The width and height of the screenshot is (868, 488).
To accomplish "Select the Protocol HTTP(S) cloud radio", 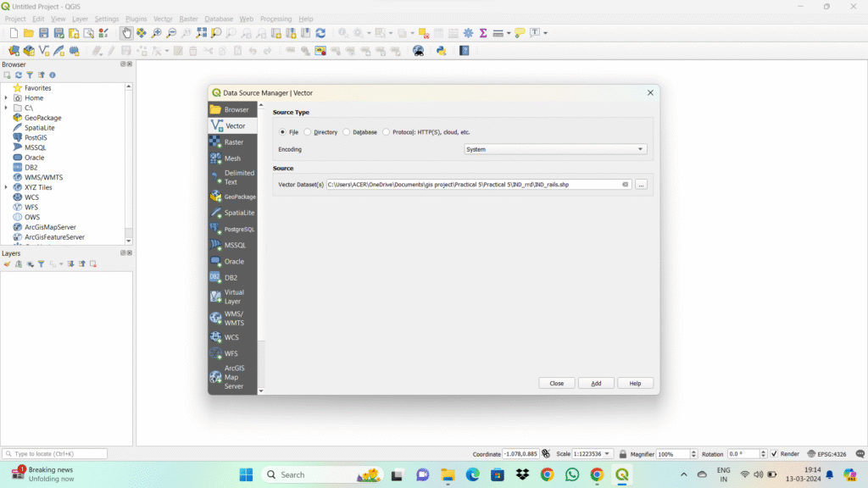I will point(387,132).
